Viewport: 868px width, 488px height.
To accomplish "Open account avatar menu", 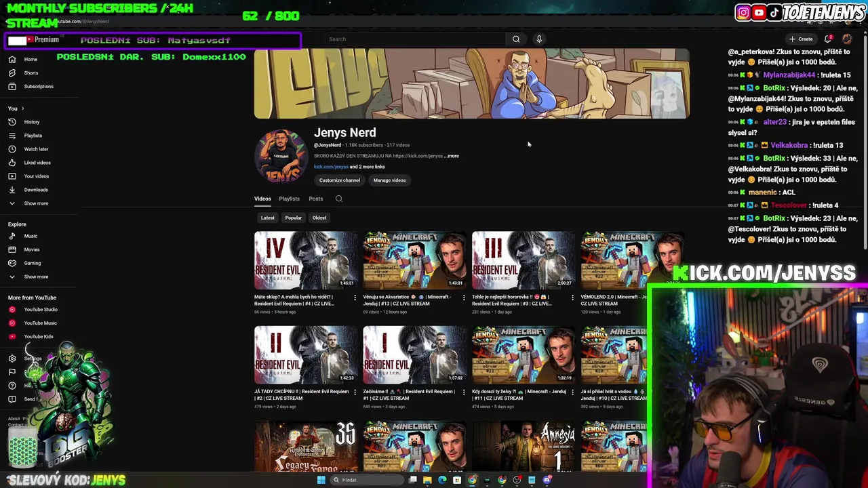I will 847,39.
